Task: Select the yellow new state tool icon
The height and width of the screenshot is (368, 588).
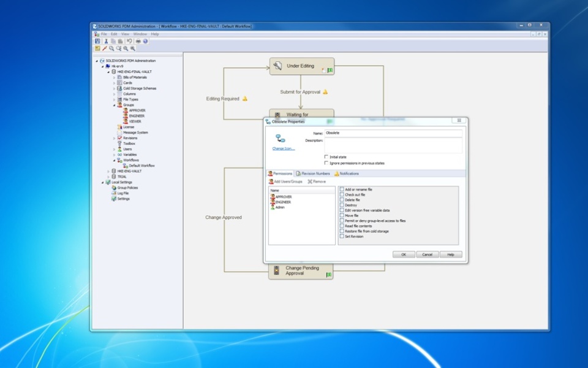Action: [97, 48]
